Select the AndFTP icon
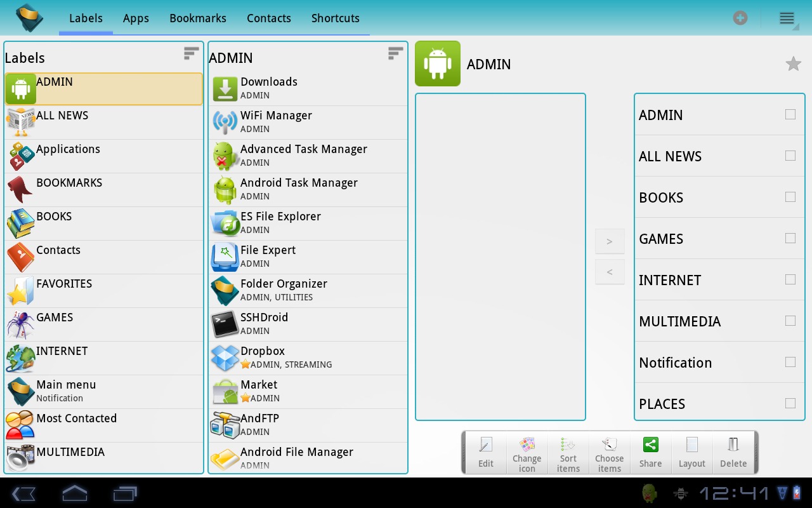The image size is (812, 508). pyautogui.click(x=225, y=425)
